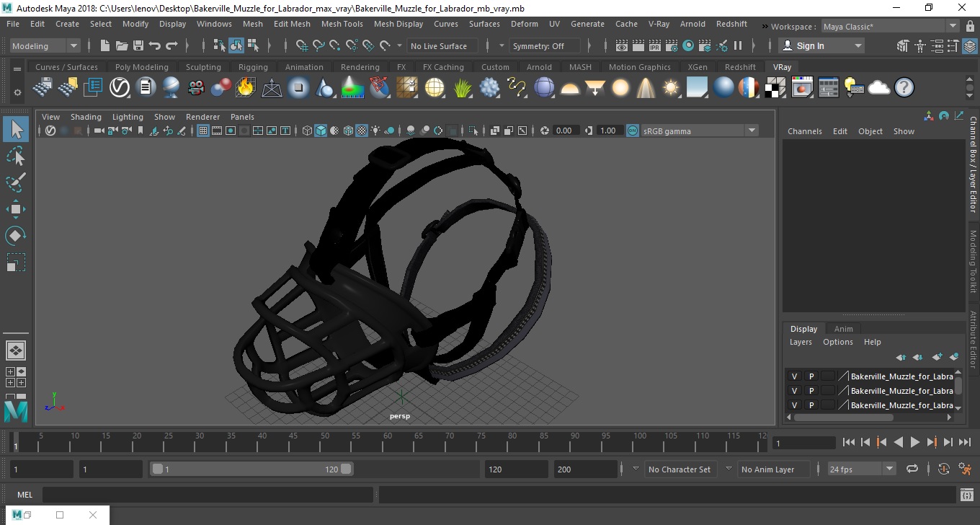Open the Deform menu
This screenshot has height=525, width=980.
(x=524, y=24)
